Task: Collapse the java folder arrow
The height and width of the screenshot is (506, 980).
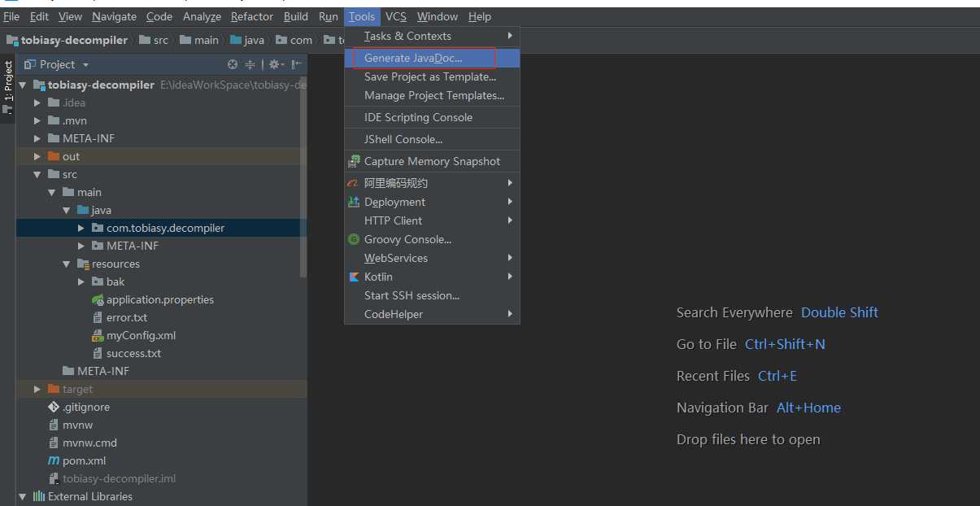Action: (x=67, y=210)
